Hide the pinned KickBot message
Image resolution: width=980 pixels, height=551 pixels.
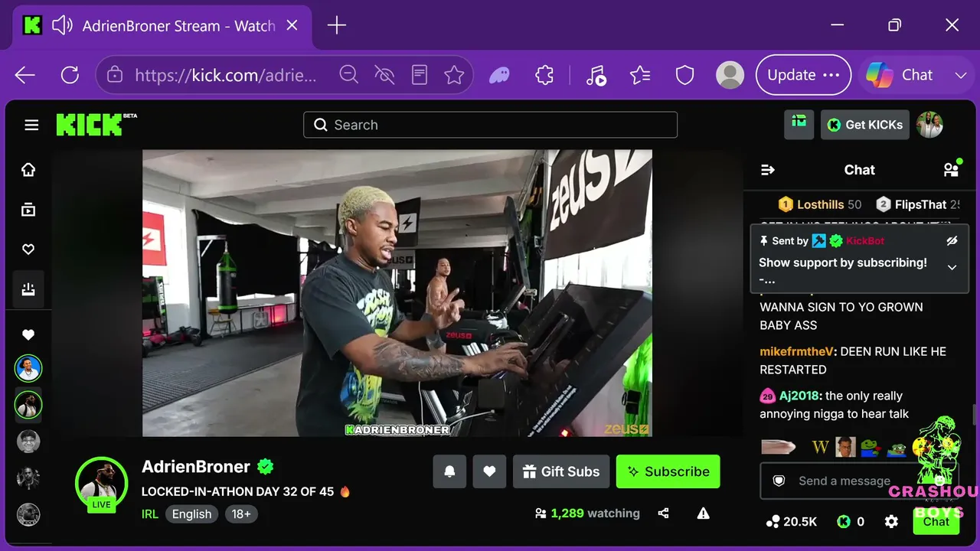(x=952, y=241)
